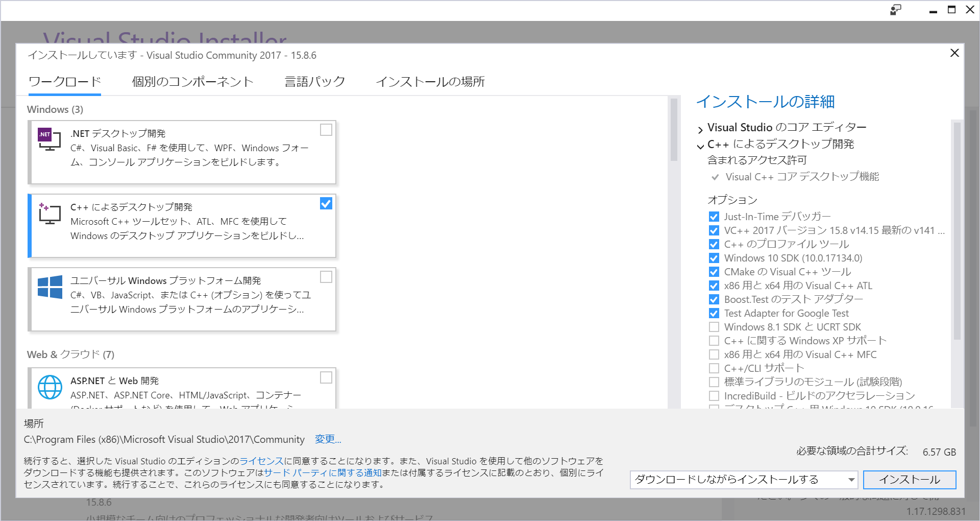980x521 pixels.
Task: Switch to the 個別のコンポーネント tab
Action: pyautogui.click(x=193, y=82)
